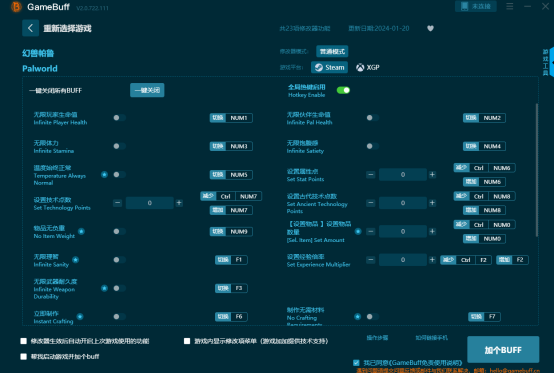Viewport: 554px width, 373px height.
Task: Decrease Set Technology Points with minus button
Action: [118, 203]
